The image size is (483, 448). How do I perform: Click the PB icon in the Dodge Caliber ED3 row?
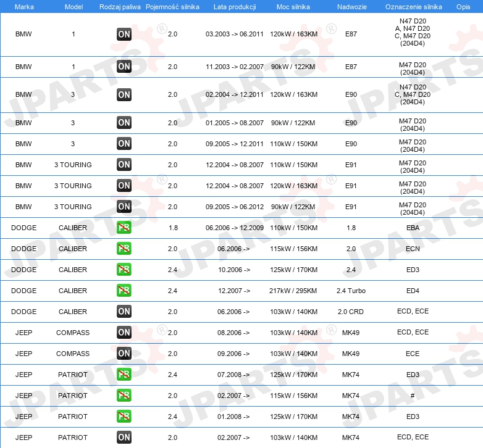[x=124, y=269]
